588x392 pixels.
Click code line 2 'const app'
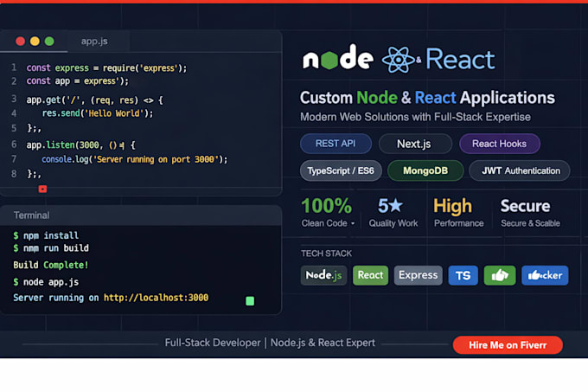pyautogui.click(x=77, y=81)
